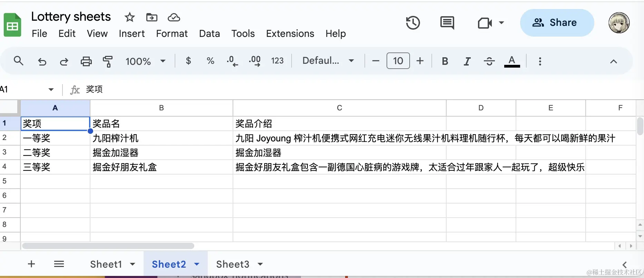Click the Google Sheets home logo
The height and width of the screenshot is (278, 644).
(x=12, y=24)
